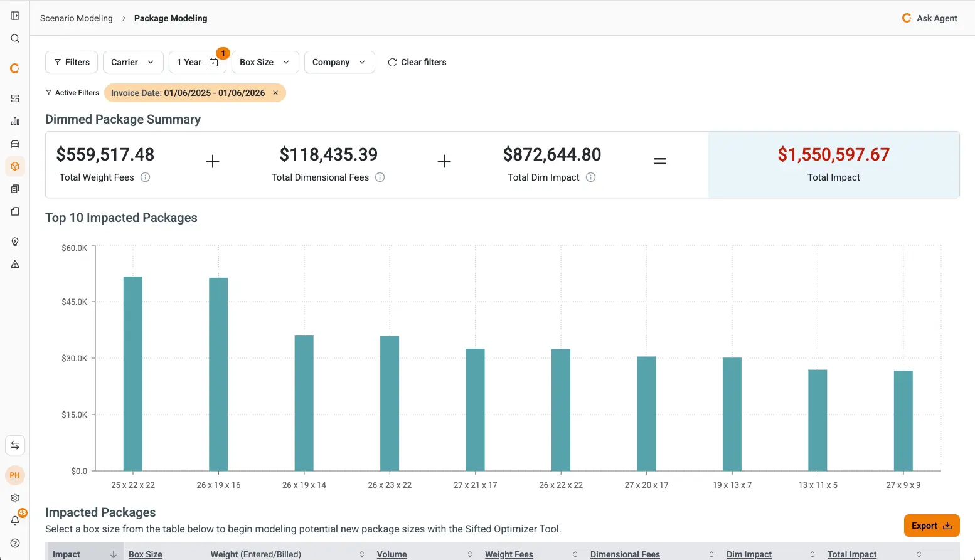The width and height of the screenshot is (975, 560).
Task: Open the 1 Year date picker
Action: 197,62
